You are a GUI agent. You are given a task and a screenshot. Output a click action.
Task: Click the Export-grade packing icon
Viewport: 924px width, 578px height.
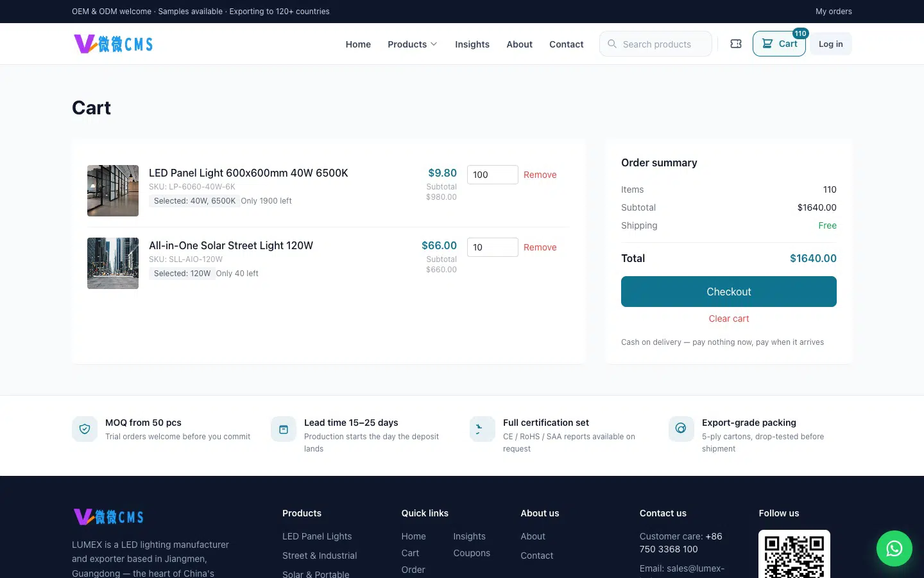tap(681, 429)
